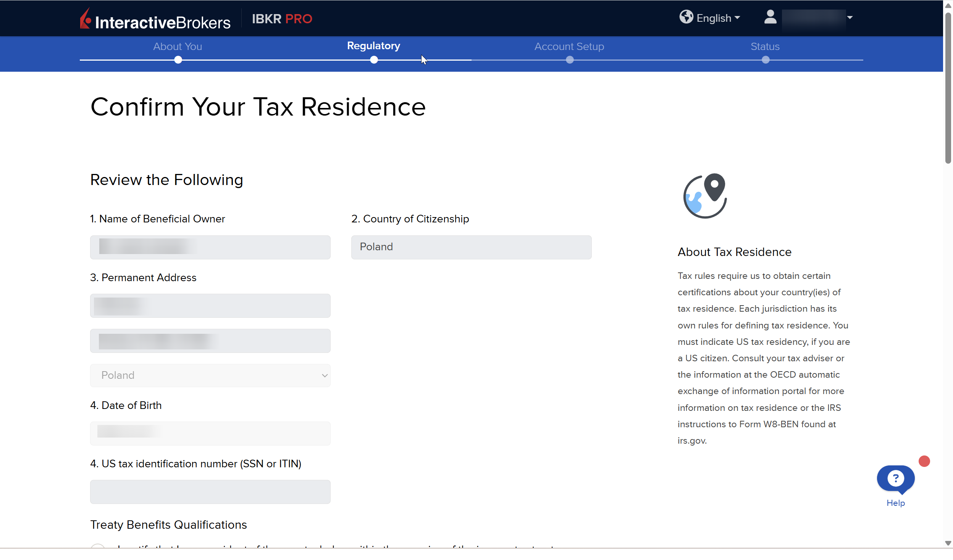The width and height of the screenshot is (953, 560).
Task: Click the Regulatory step label
Action: [x=373, y=46]
